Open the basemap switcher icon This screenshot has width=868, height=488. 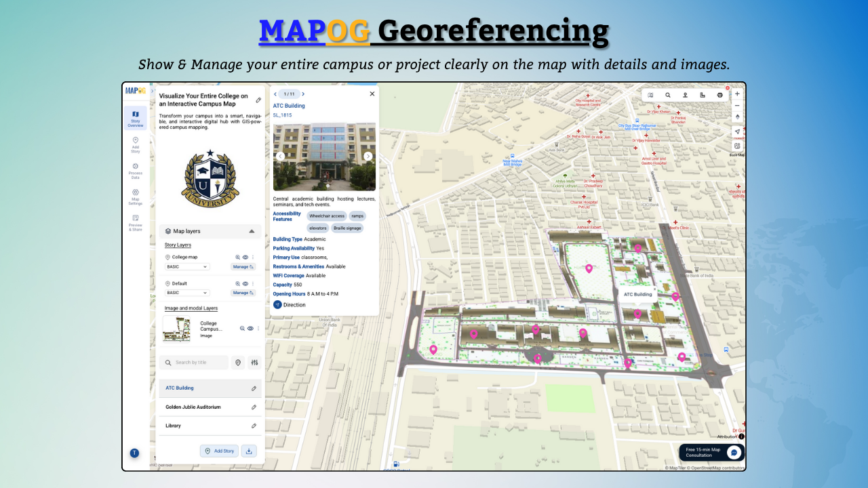tap(736, 146)
